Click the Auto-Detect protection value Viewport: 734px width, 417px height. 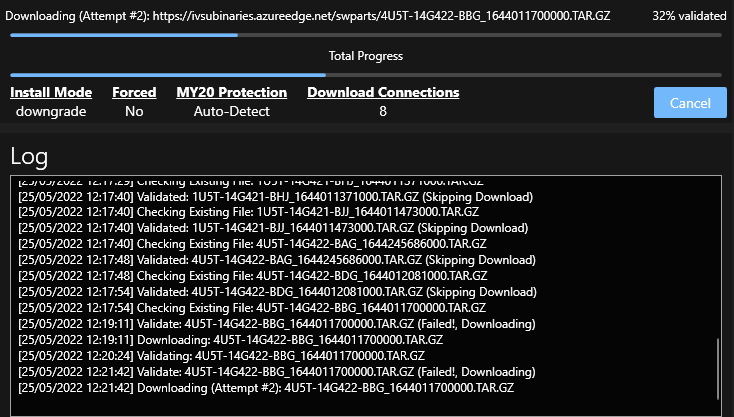click(232, 111)
